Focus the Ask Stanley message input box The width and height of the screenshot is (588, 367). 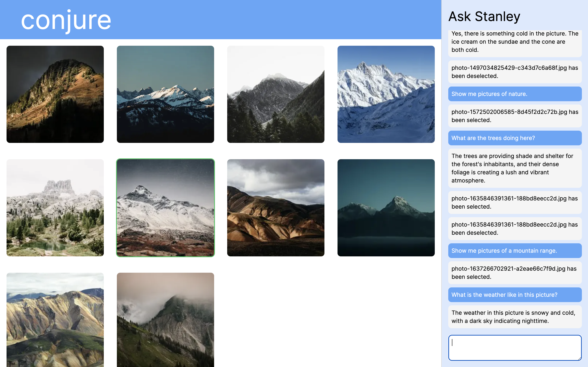515,348
